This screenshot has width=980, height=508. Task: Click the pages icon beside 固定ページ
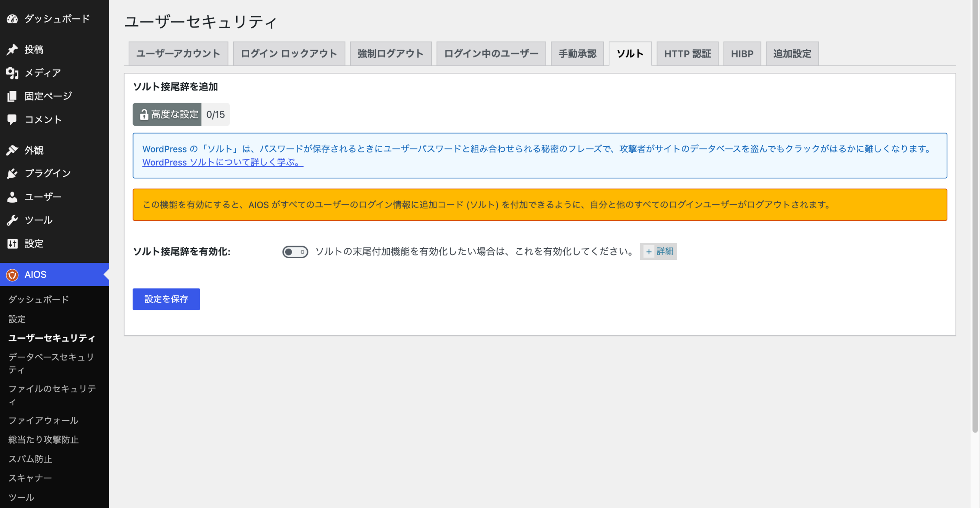(12, 96)
